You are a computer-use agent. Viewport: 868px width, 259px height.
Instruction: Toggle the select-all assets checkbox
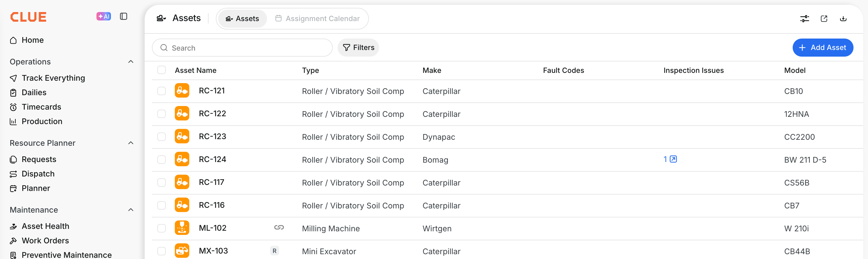[x=162, y=70]
